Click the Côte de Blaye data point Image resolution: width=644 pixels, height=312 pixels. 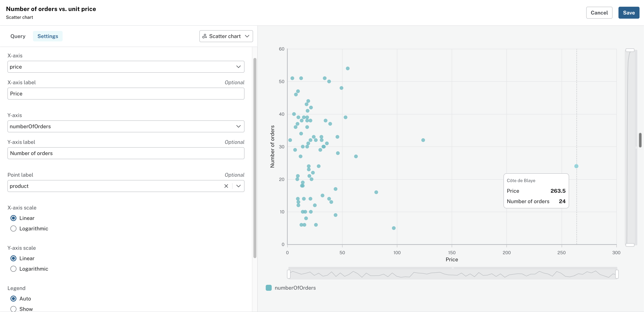tap(576, 166)
